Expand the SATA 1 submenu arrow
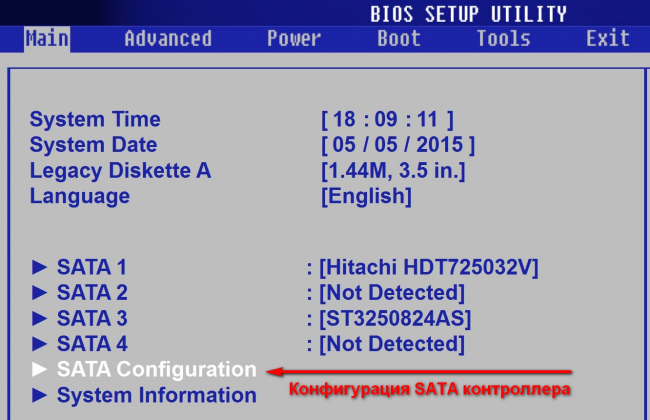The width and height of the screenshot is (650, 420). tap(40, 267)
